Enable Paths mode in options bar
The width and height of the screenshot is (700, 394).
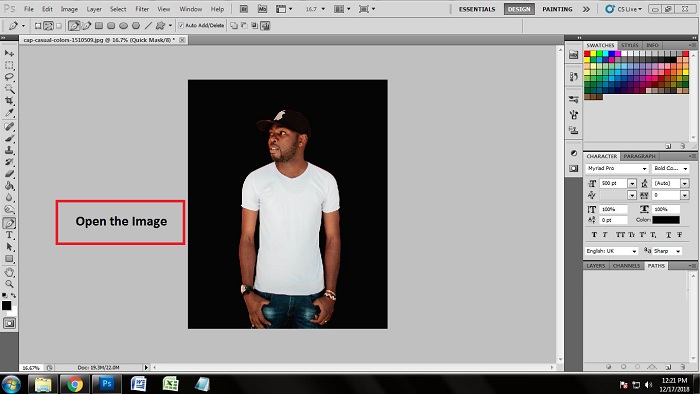click(48, 26)
